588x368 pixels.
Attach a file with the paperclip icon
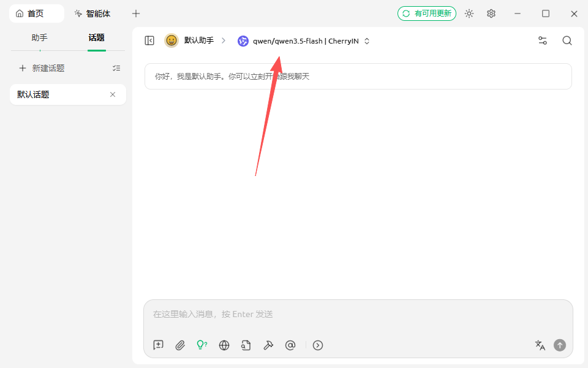[180, 345]
